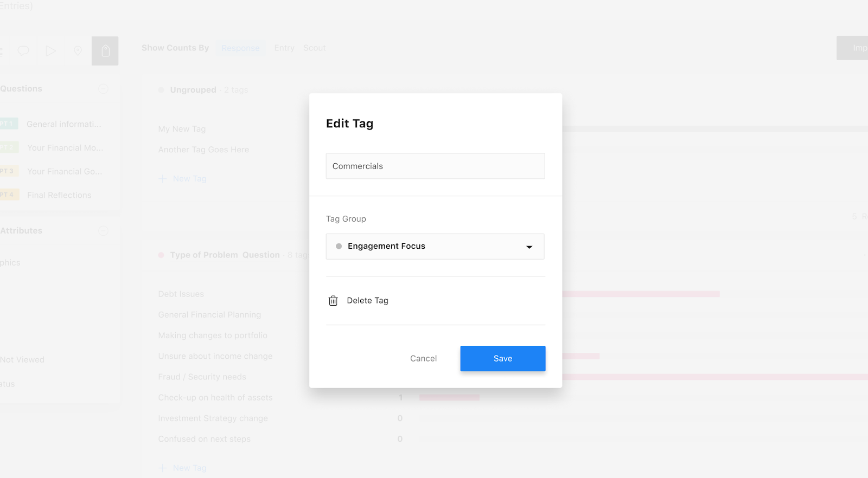Click New Tag link below Confused on next steps
The height and width of the screenshot is (478, 868).
pyautogui.click(x=189, y=468)
